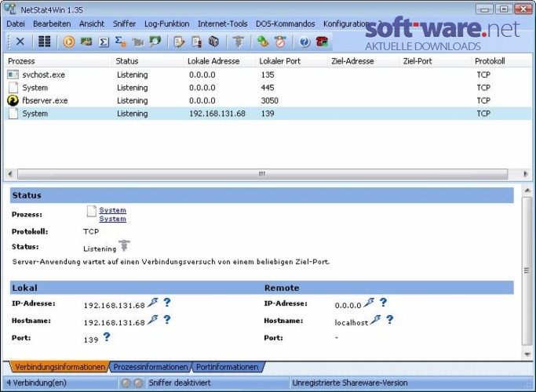Click the question mark beside local Hostname
The width and height of the screenshot is (536, 392).
point(167,320)
